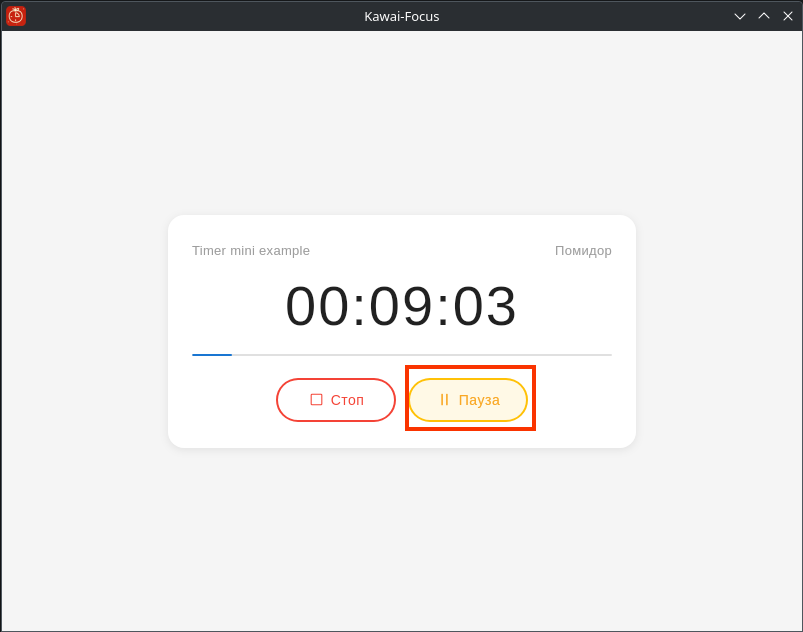Select the "Timer mini example" label
Screen dimensions: 803x632
point(251,251)
